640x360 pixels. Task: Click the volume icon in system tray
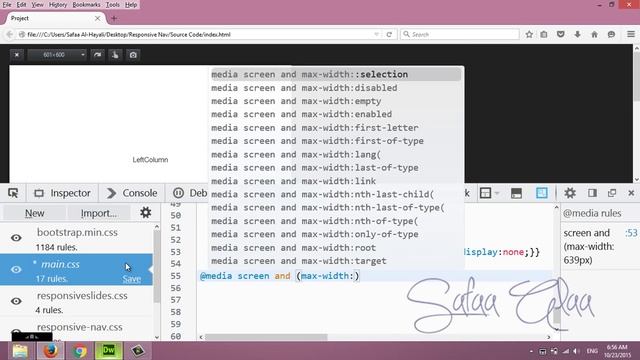pyautogui.click(x=576, y=351)
